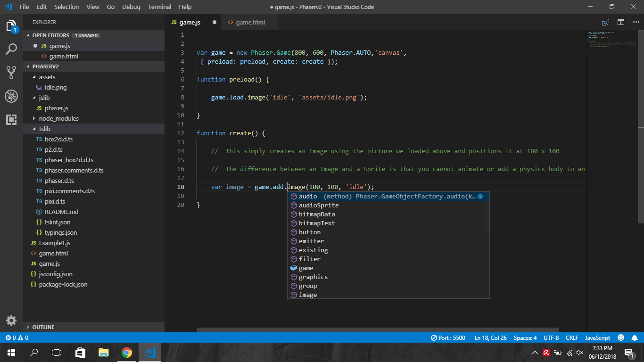Click Port : 5500 in status bar
This screenshot has width=644, height=362.
pos(448,338)
